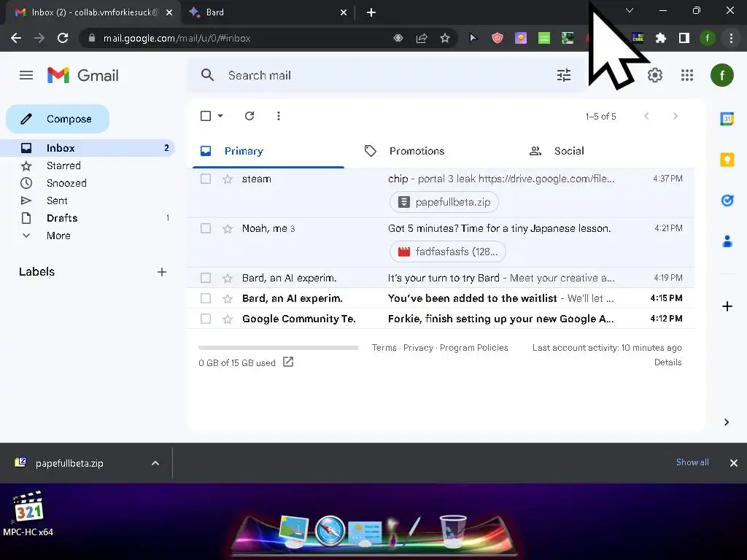This screenshot has width=747, height=560.
Task: Open papefullbeta.zip attachment chip
Action: click(444, 202)
